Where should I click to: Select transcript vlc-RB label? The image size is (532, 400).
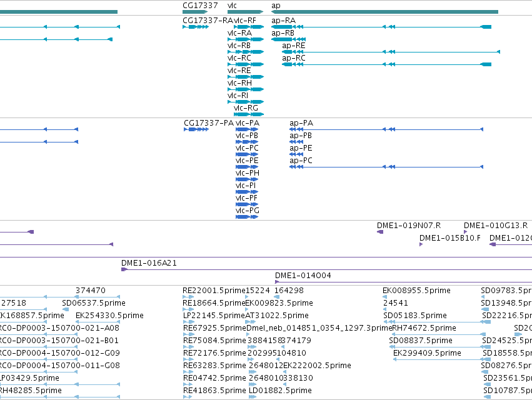click(239, 46)
